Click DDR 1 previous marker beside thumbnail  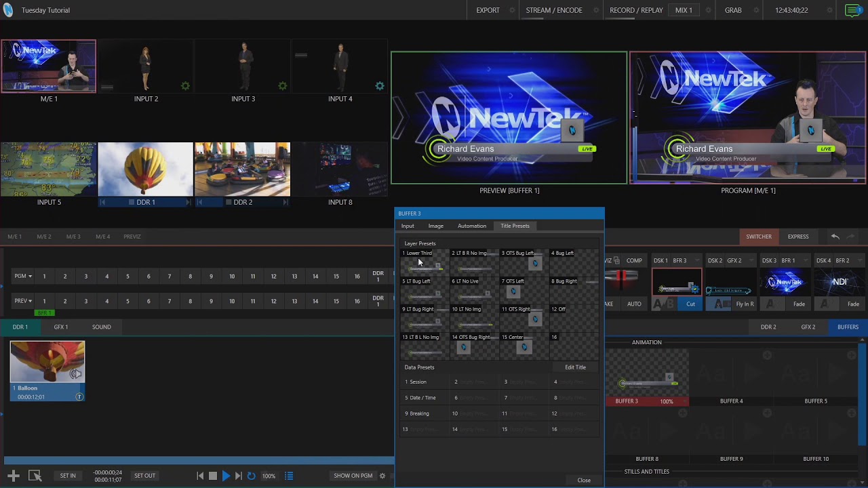pyautogui.click(x=102, y=202)
